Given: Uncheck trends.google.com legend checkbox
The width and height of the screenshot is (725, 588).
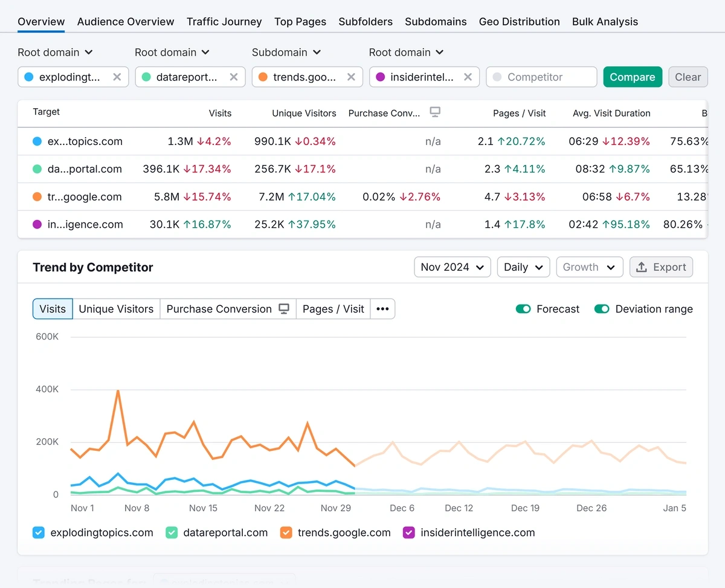Looking at the screenshot, I should click(286, 533).
